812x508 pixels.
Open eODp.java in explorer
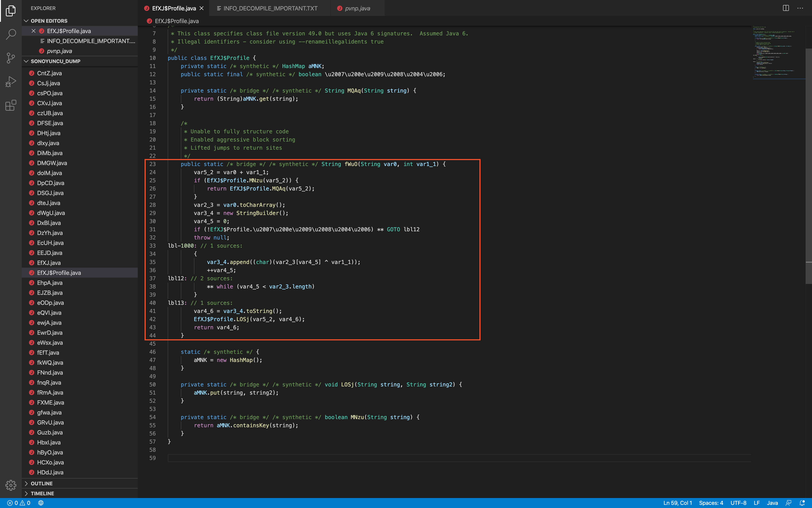[80, 302]
